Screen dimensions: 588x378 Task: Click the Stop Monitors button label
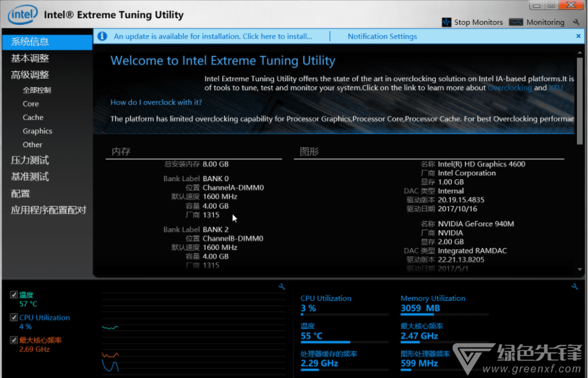pos(478,22)
